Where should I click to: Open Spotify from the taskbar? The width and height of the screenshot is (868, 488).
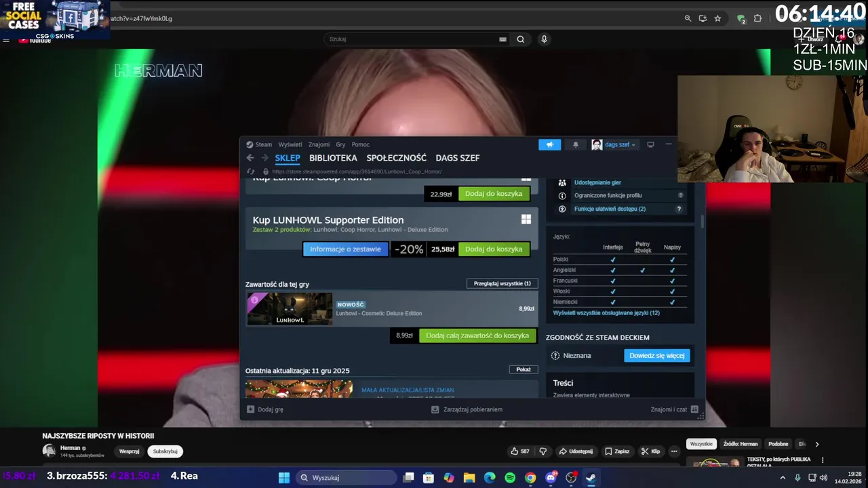tap(510, 478)
